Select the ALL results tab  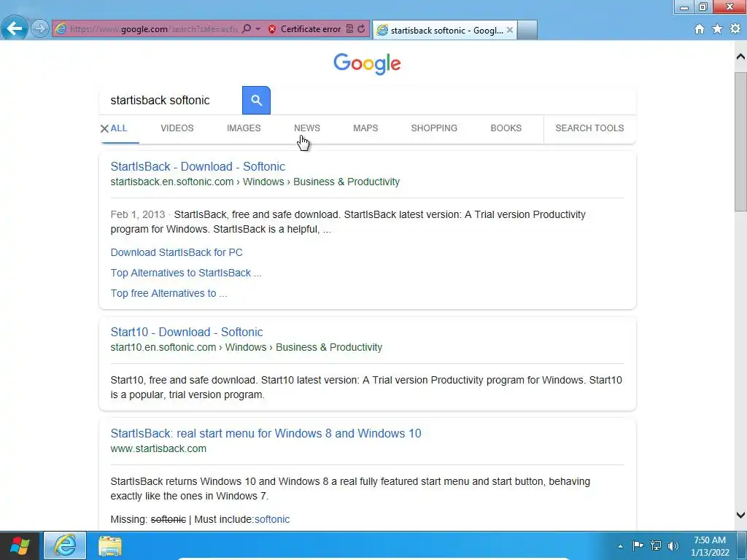coord(119,128)
